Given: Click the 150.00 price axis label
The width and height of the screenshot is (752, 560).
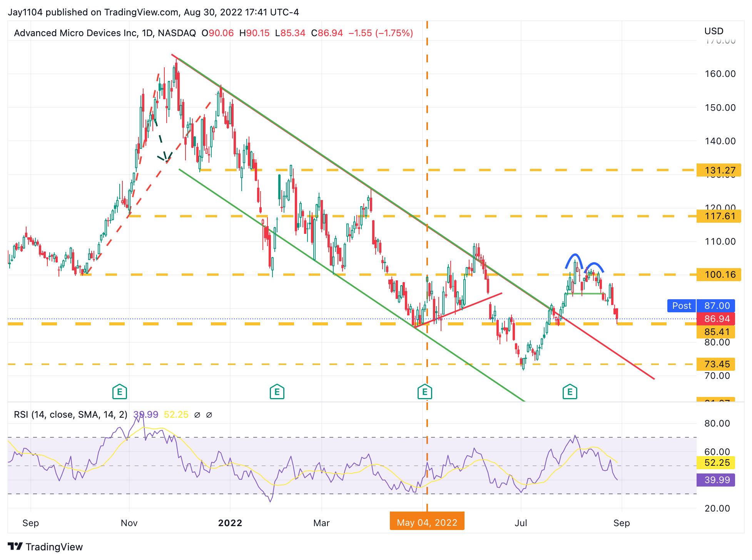Looking at the screenshot, I should pyautogui.click(x=720, y=108).
